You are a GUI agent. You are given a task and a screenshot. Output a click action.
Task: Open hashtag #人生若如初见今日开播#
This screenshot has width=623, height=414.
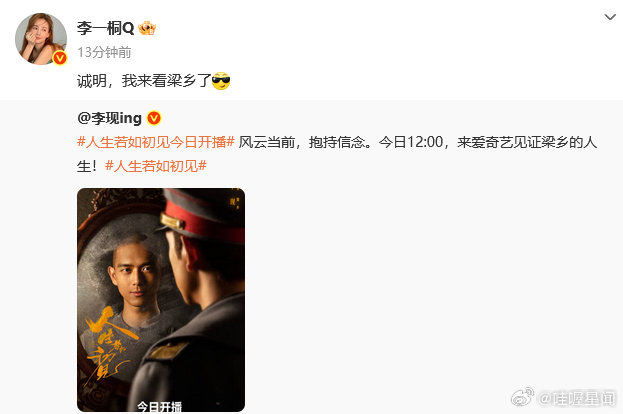tap(156, 142)
